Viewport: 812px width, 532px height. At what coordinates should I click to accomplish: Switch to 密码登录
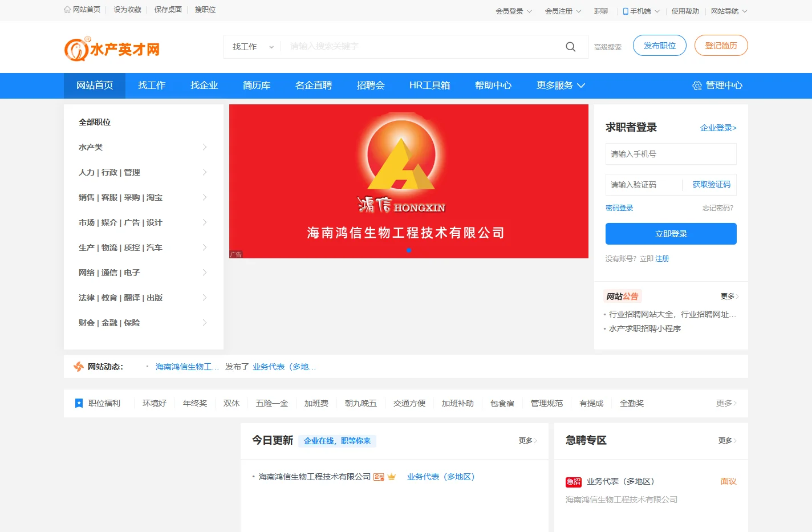point(619,208)
